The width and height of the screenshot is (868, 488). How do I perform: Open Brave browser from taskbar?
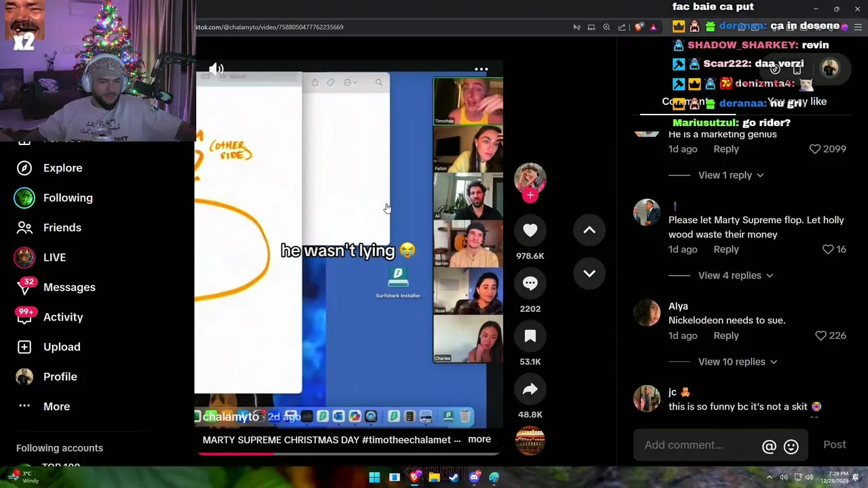(414, 477)
